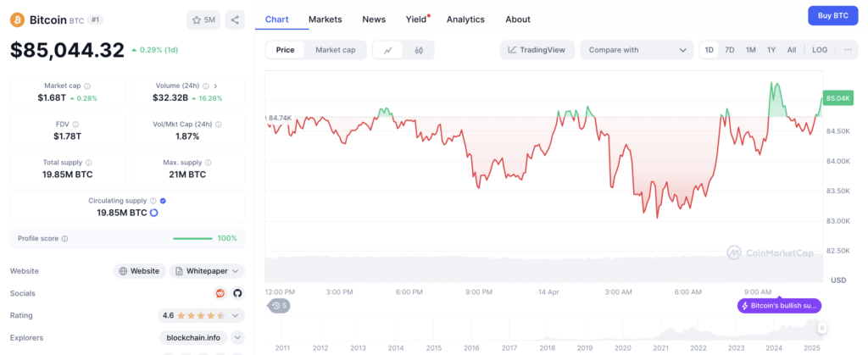Click the 21M BTC max supply value
Screen dimensions: 868x355
coord(187,175)
